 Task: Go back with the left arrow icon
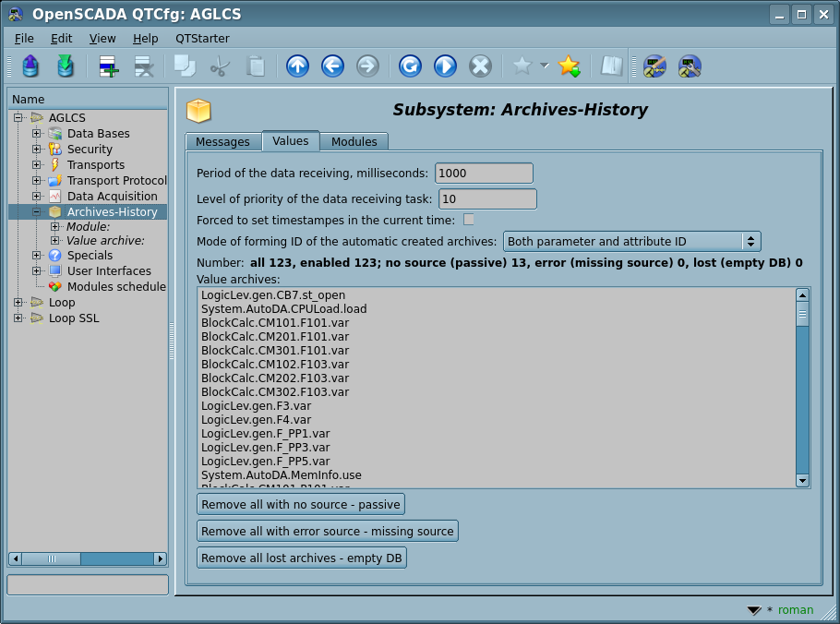tap(332, 66)
